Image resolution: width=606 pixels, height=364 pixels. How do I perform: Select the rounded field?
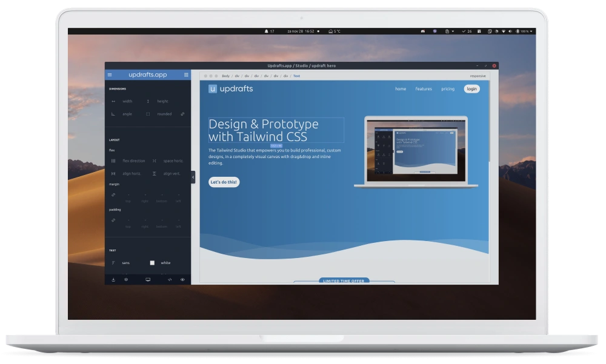[164, 114]
